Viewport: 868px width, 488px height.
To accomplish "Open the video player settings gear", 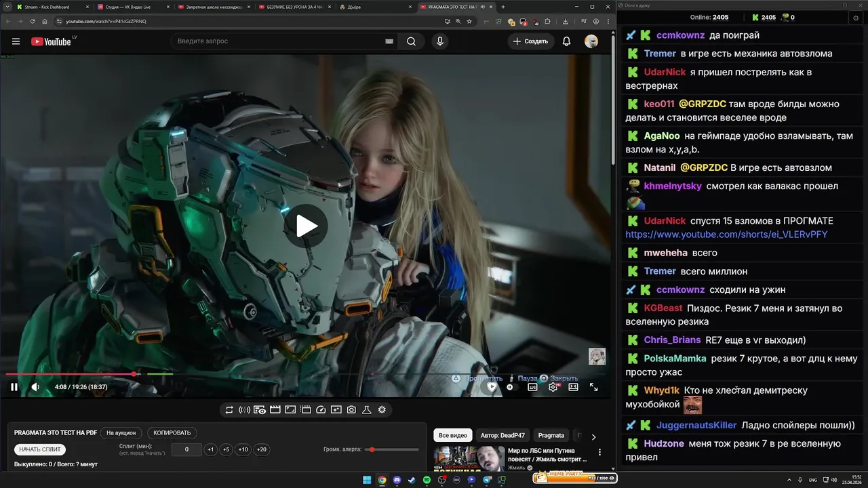I will (553, 387).
